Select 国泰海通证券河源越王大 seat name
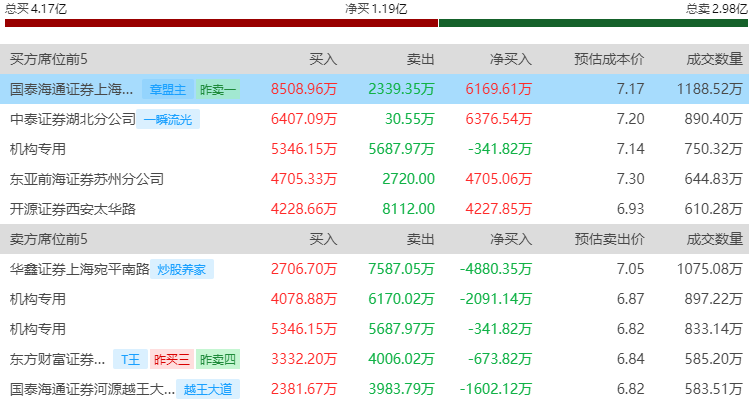Screen dimensions: 750x401 (x=92, y=389)
